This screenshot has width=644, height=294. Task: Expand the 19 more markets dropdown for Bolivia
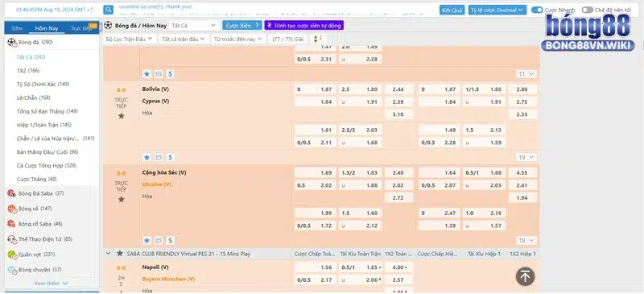pyautogui.click(x=526, y=157)
